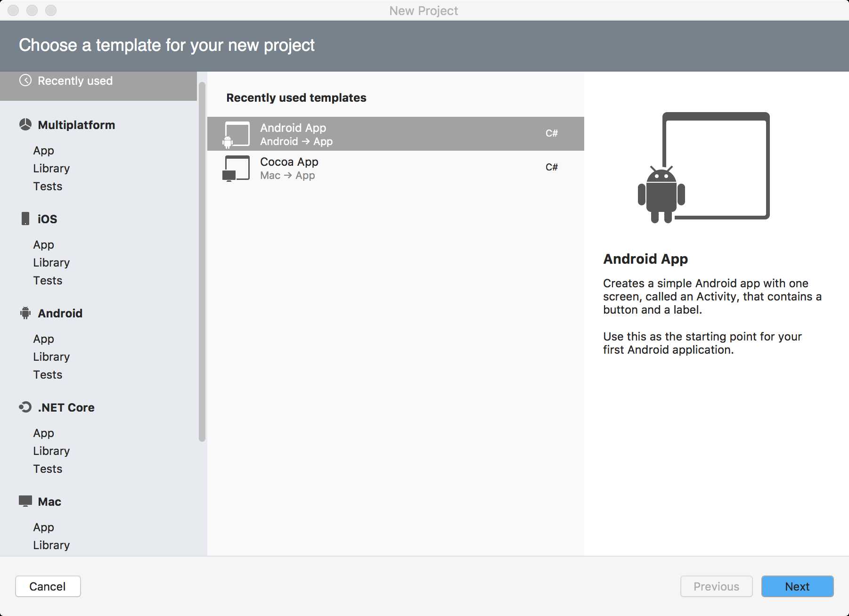Open Library under .NET Core
This screenshot has height=616, width=849.
click(51, 451)
